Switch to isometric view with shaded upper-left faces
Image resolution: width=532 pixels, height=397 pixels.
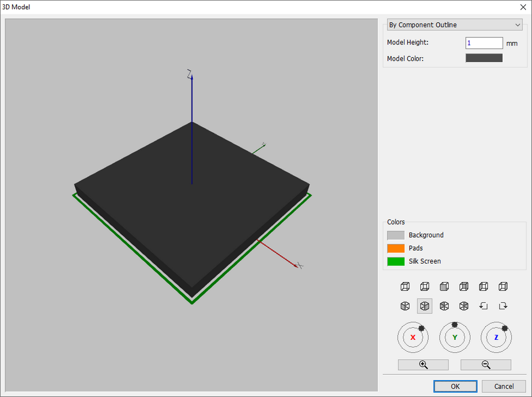[444, 306]
